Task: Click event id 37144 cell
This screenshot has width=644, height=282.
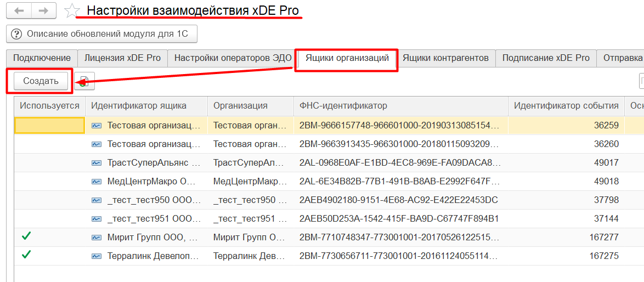Action: (x=566, y=219)
